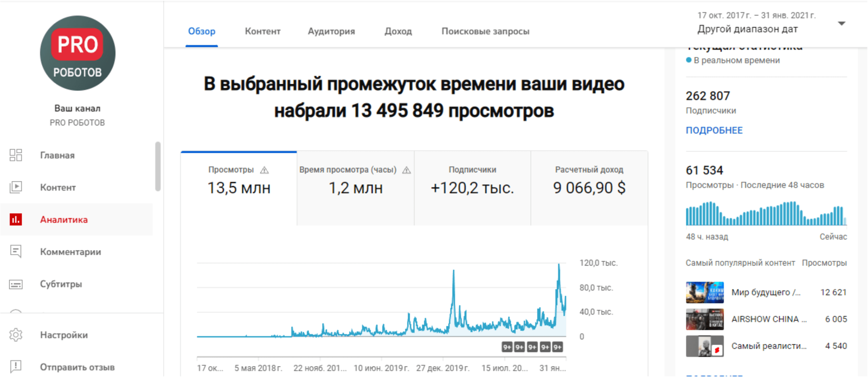Image resolution: width=868 pixels, height=377 pixels.
Task: Open the Другой диапазон дат selector
Action: tap(747, 29)
